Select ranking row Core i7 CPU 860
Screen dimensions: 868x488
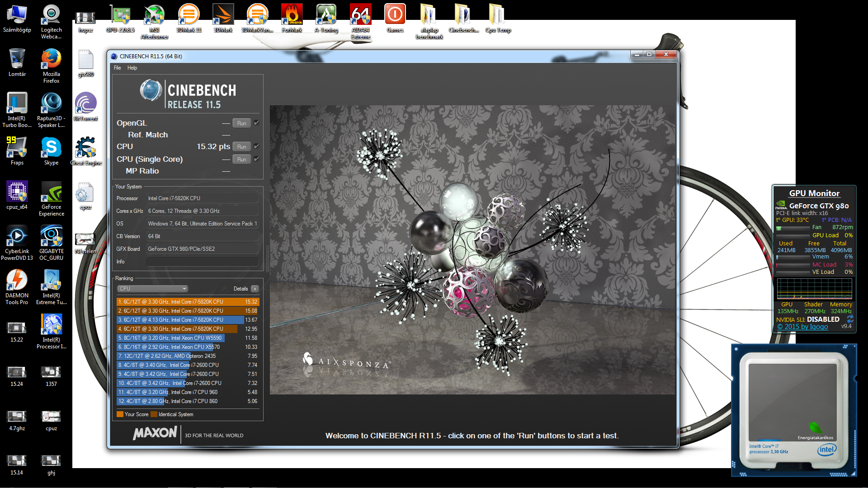click(x=188, y=401)
